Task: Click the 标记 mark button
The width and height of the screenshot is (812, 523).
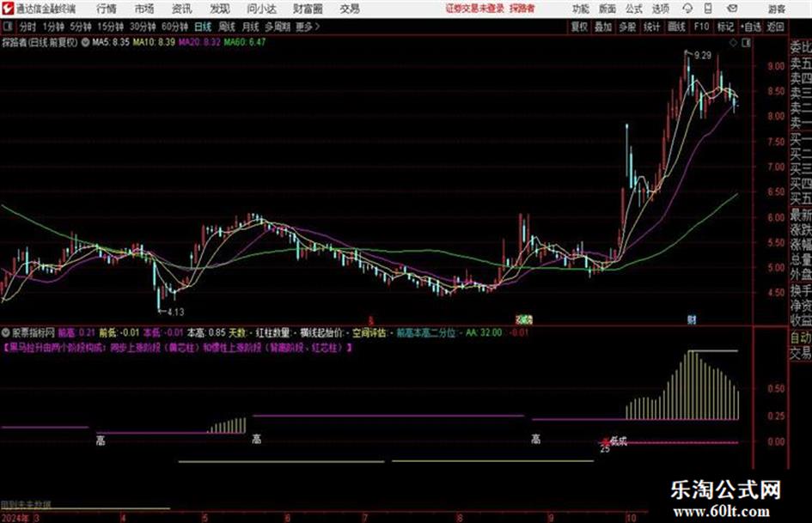Action: click(x=725, y=27)
